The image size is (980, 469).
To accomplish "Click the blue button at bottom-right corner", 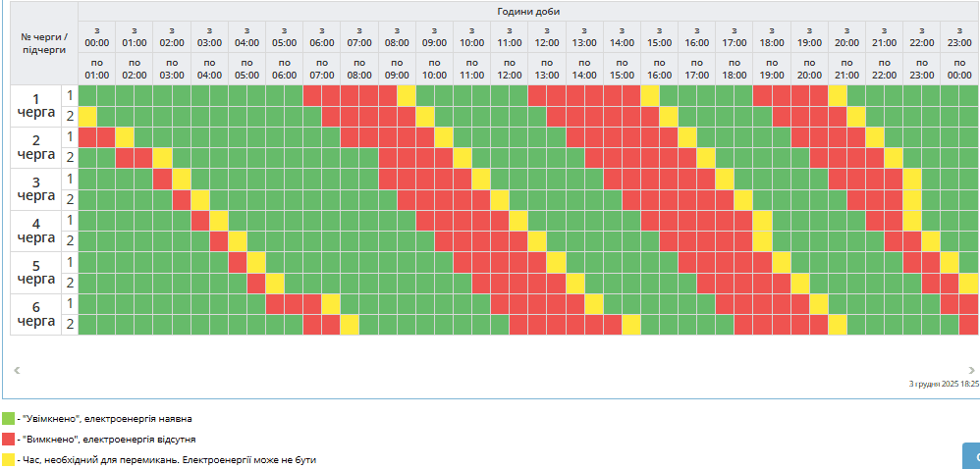I will [x=970, y=455].
